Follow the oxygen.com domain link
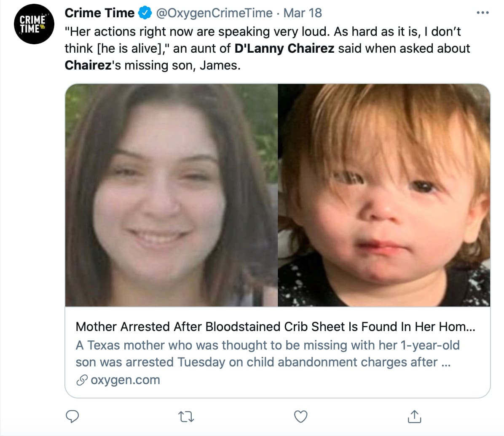Screen dimensions: 504x436 (x=125, y=380)
